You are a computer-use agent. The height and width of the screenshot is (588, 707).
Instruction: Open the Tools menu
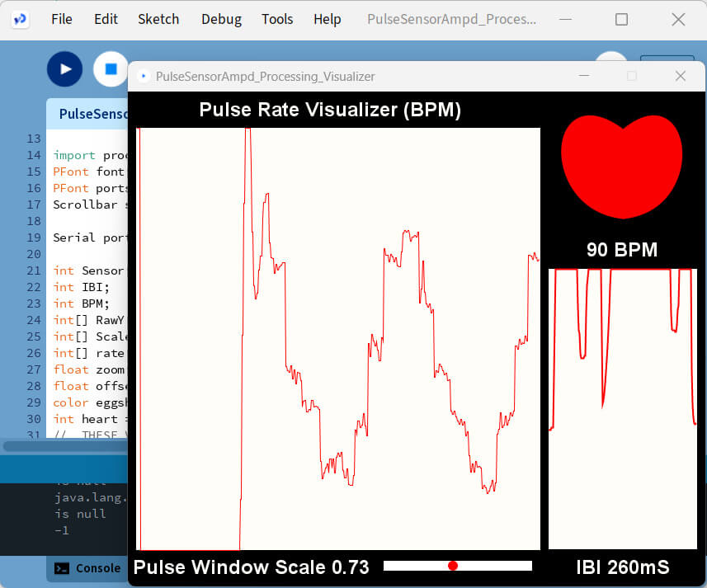pyautogui.click(x=277, y=19)
